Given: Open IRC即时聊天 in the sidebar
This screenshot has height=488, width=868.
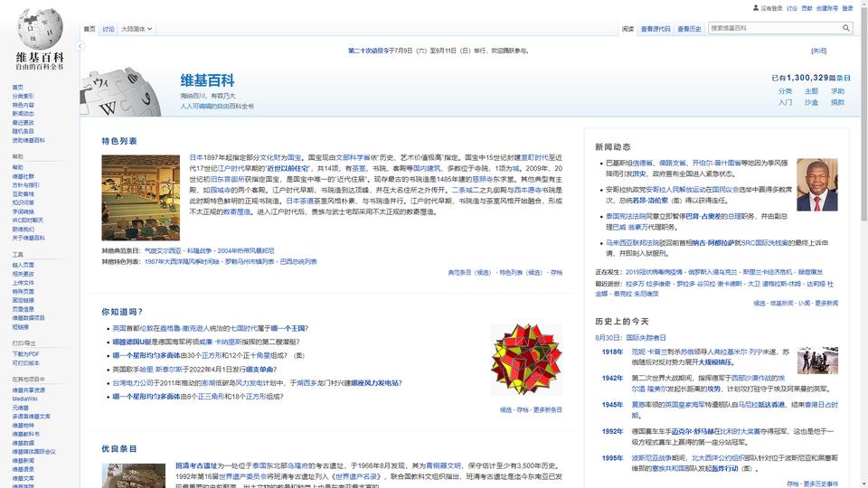Looking at the screenshot, I should point(28,221).
